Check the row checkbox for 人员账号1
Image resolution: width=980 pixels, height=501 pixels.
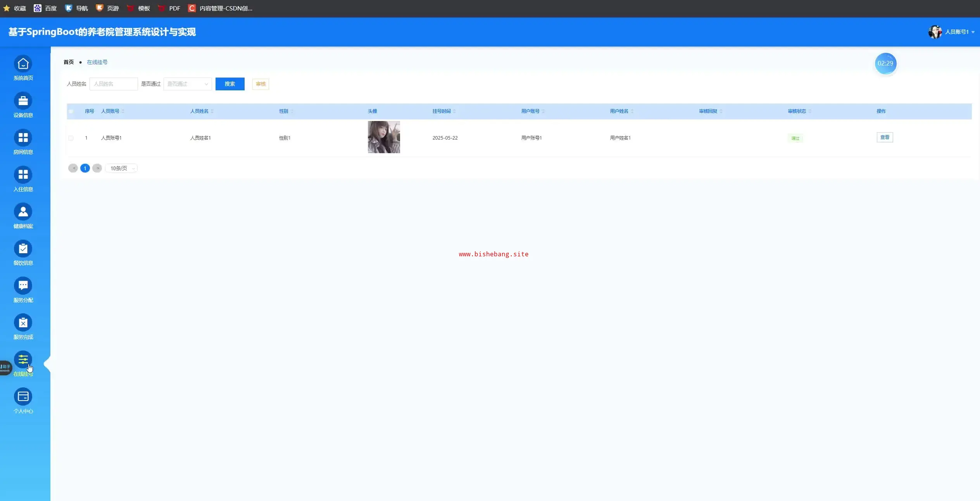pos(71,138)
